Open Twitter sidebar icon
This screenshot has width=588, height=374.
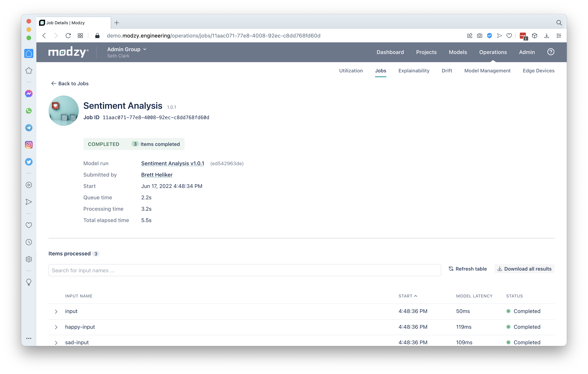[x=29, y=162]
